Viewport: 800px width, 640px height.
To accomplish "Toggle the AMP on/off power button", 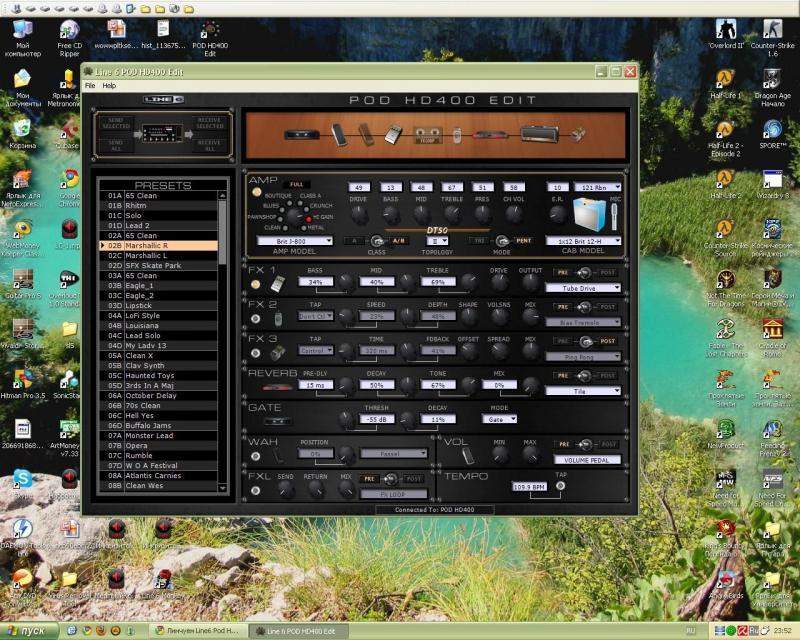I will click(x=256, y=190).
